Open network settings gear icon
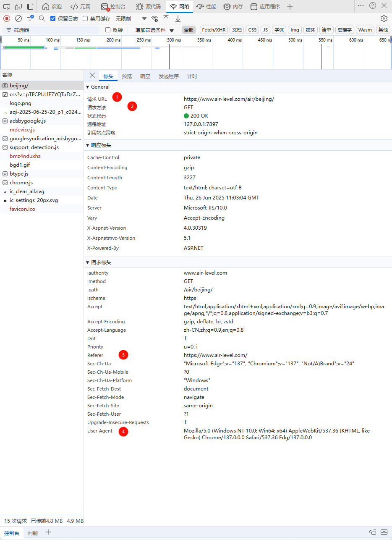Screen dimensions: 392x540 coord(384,18)
